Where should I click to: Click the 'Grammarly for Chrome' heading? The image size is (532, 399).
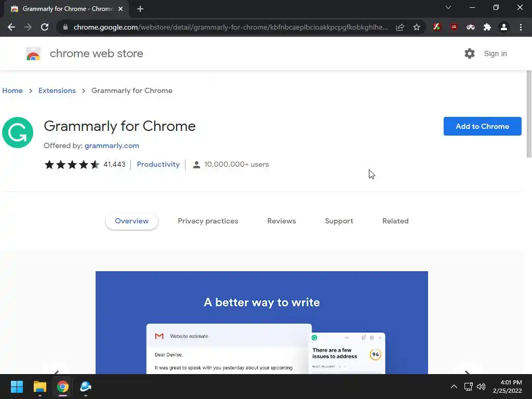click(120, 126)
